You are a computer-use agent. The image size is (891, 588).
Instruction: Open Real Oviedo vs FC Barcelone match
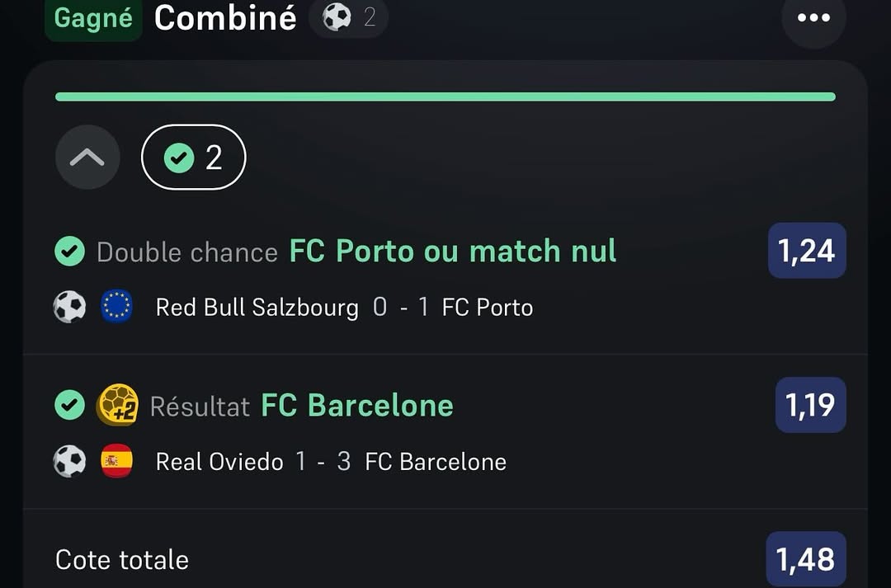[x=331, y=462]
